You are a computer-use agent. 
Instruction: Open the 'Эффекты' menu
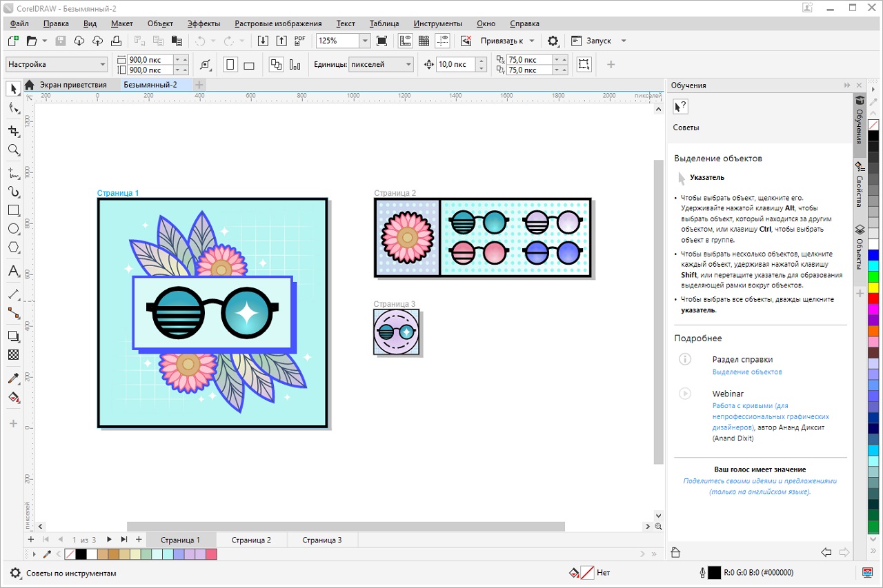(x=204, y=23)
